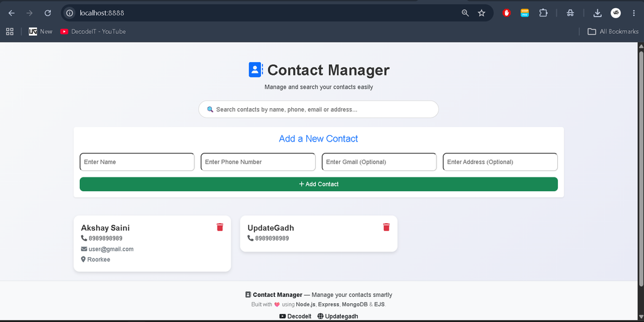644x322 pixels.
Task: Click user@gmail.com email text
Action: (111, 249)
